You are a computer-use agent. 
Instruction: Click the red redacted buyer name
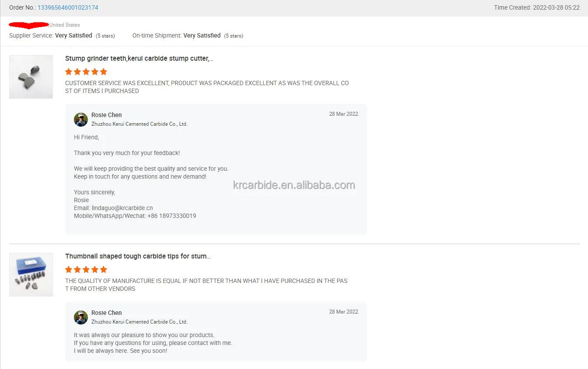point(29,25)
